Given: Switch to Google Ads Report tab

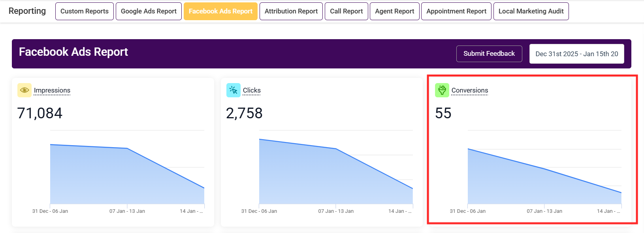Looking at the screenshot, I should click(x=149, y=11).
